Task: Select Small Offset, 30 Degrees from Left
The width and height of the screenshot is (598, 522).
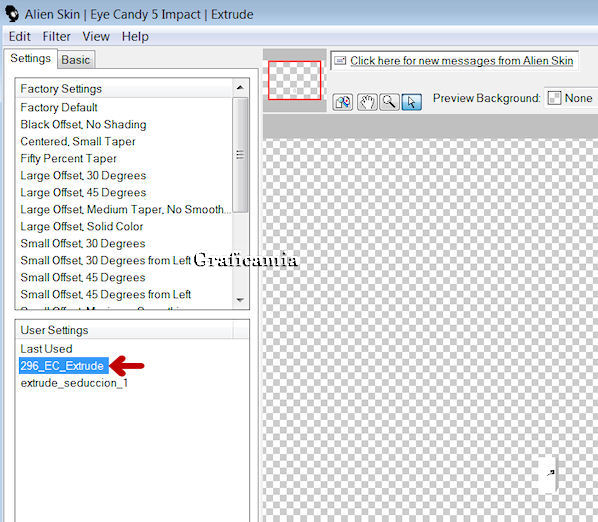Action: (106, 260)
